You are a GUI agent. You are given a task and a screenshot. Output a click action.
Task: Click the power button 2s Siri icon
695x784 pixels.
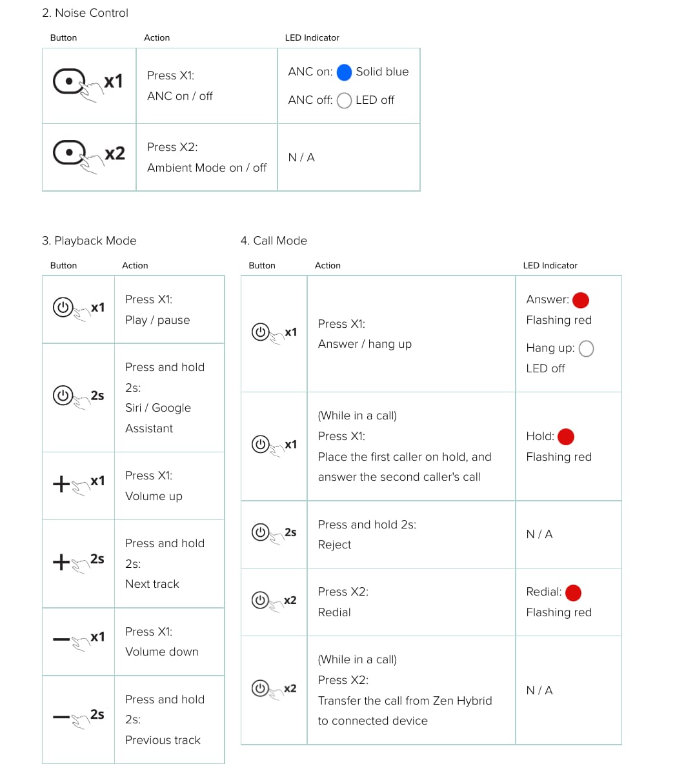point(79,397)
